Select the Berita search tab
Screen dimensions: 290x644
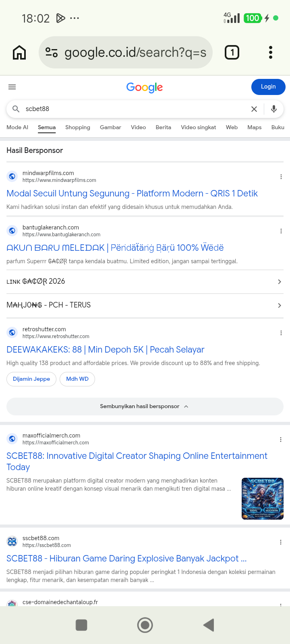(x=163, y=127)
